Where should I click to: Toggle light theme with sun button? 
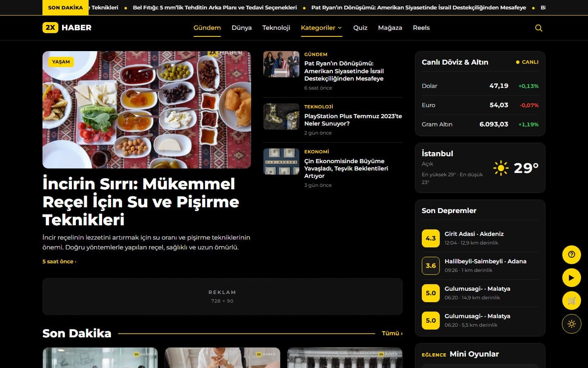coord(572,324)
